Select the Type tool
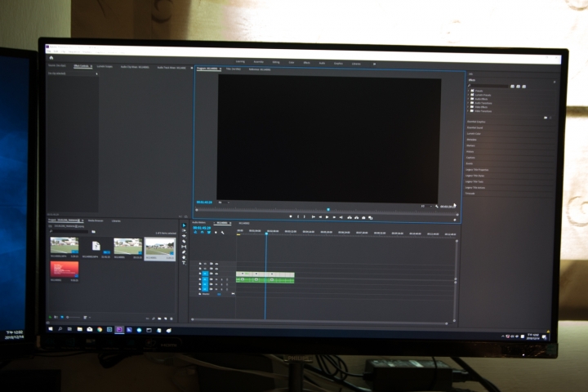This screenshot has width=588, height=392. [x=184, y=263]
